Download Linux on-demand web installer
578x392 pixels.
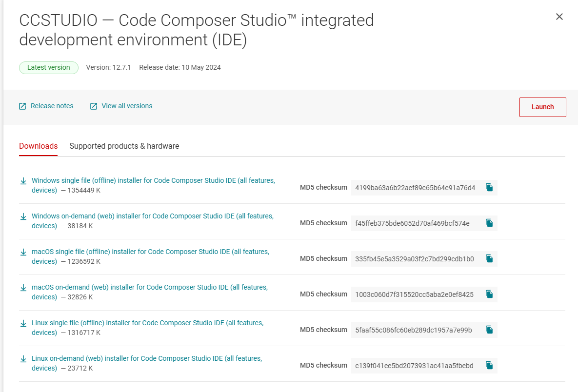tap(147, 363)
